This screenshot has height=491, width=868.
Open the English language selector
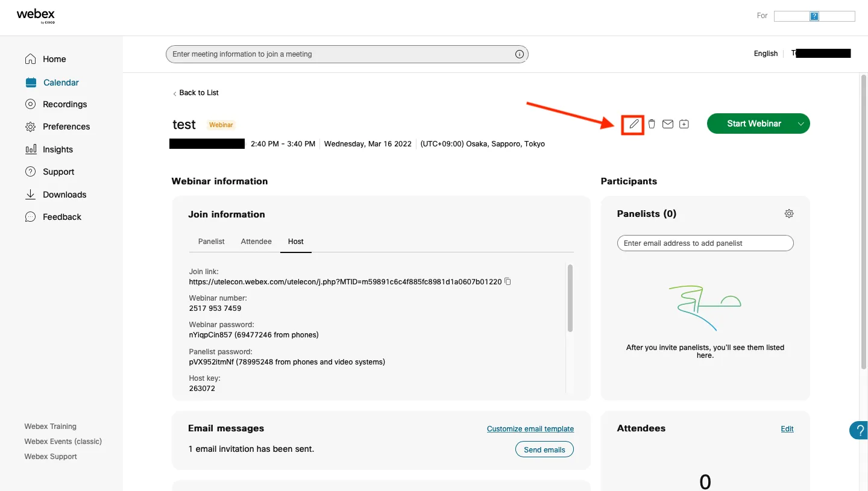pyautogui.click(x=766, y=54)
